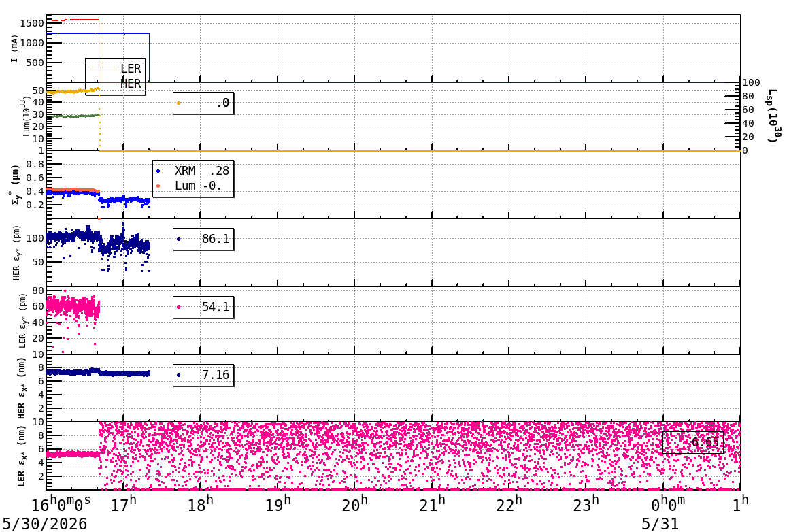The height and width of the screenshot is (532, 789).
Task: Click the 54.1 value box
Action: coord(203,307)
